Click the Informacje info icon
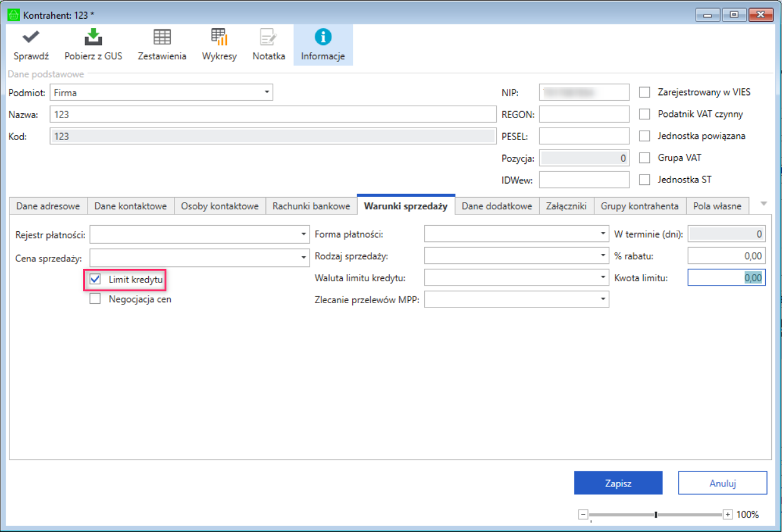Viewport: 782px width, 532px height. pos(323,37)
